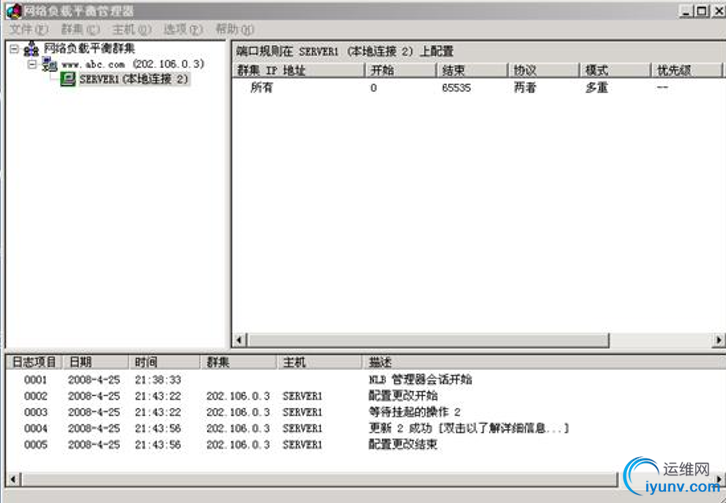Click the 描述 log column header
The height and width of the screenshot is (503, 726).
(x=544, y=362)
